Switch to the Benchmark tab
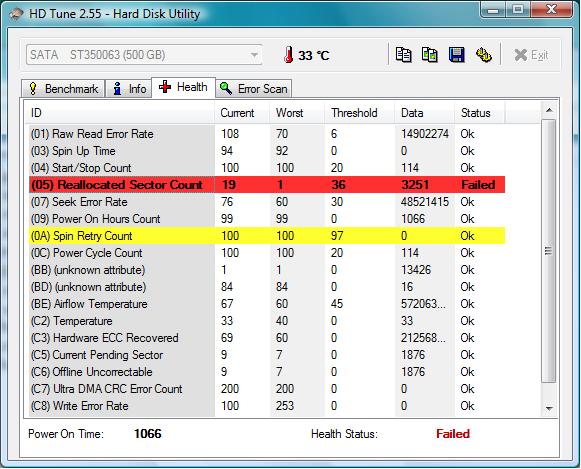581x469 pixels. coord(63,89)
